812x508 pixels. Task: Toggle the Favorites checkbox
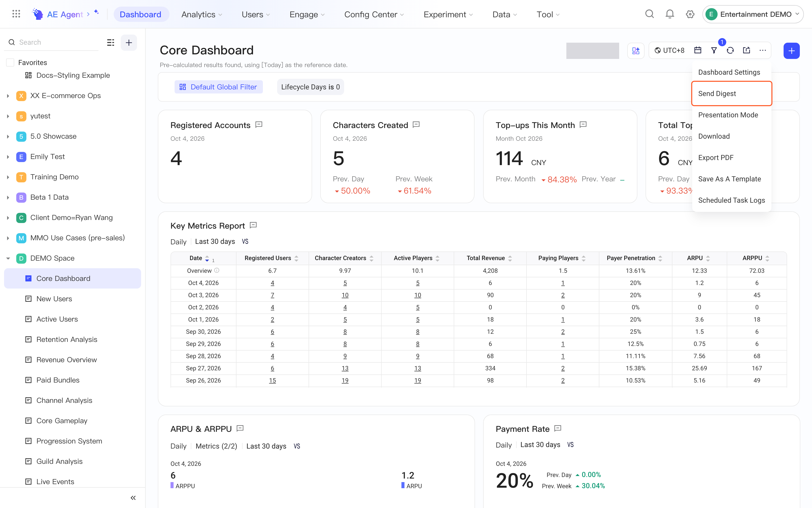click(10, 62)
